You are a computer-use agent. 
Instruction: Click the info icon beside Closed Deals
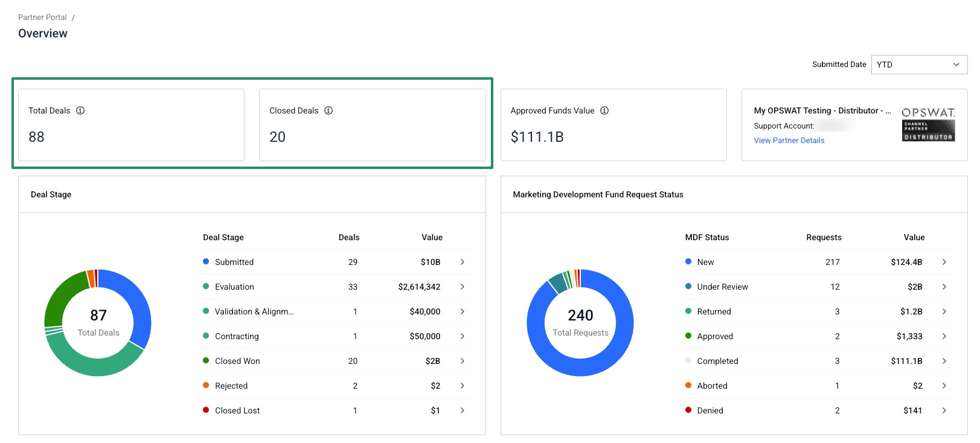(328, 110)
